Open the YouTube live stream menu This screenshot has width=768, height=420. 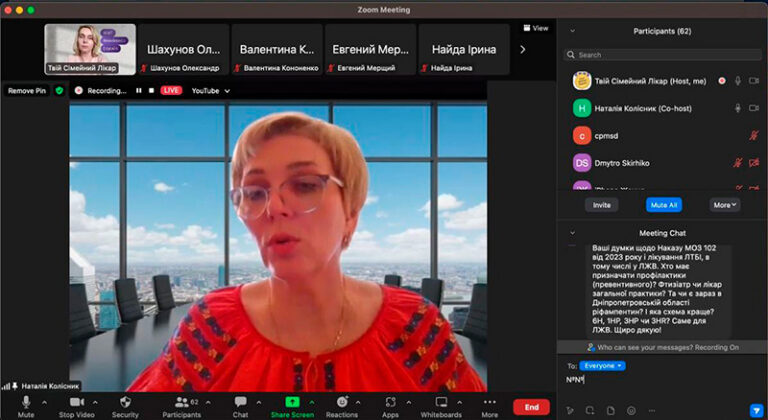pyautogui.click(x=210, y=90)
